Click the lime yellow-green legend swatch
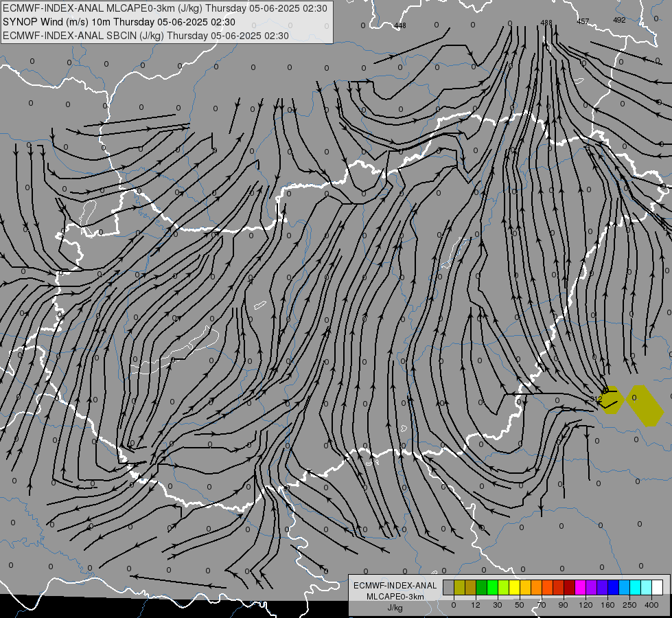672x618 pixels. [504, 587]
